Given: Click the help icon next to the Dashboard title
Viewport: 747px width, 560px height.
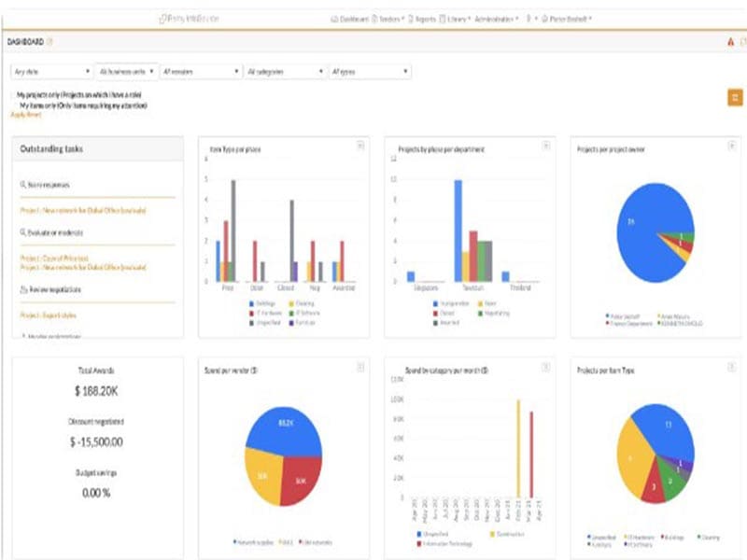Looking at the screenshot, I should point(50,42).
